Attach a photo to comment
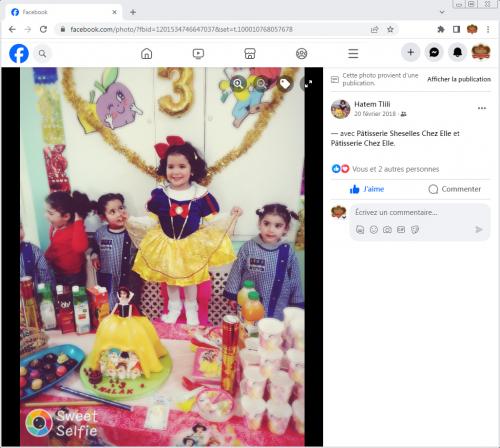500x448 pixels. (x=387, y=230)
